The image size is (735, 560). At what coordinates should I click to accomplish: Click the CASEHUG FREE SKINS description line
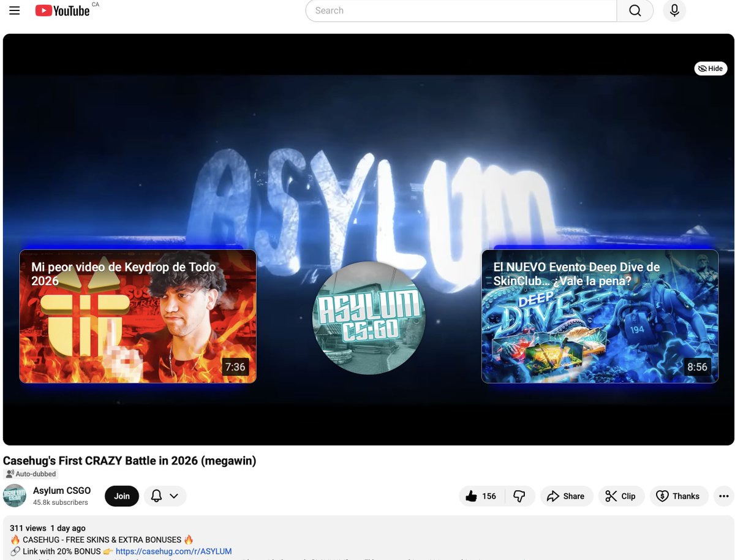click(102, 540)
